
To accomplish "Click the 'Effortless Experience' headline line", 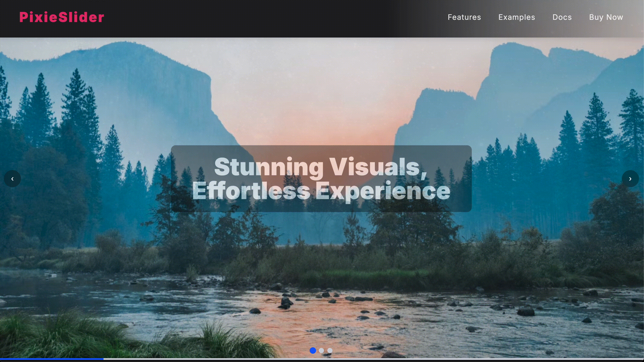I will pyautogui.click(x=321, y=191).
